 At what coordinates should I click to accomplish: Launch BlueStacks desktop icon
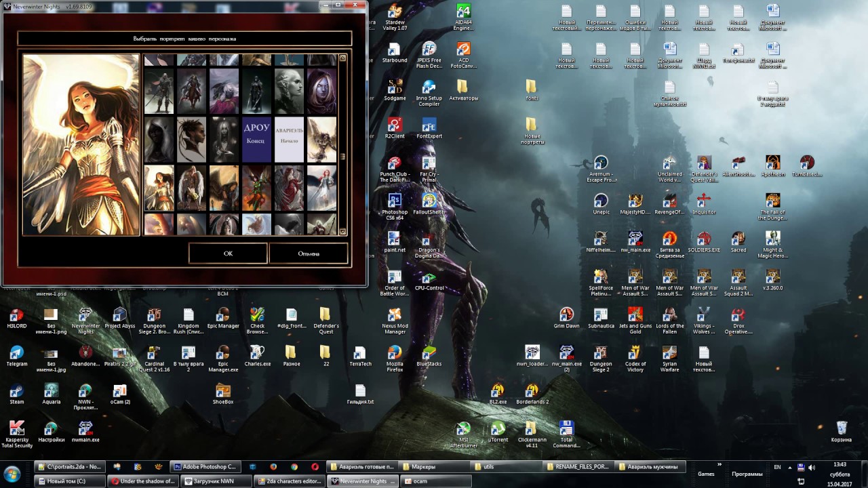click(429, 356)
